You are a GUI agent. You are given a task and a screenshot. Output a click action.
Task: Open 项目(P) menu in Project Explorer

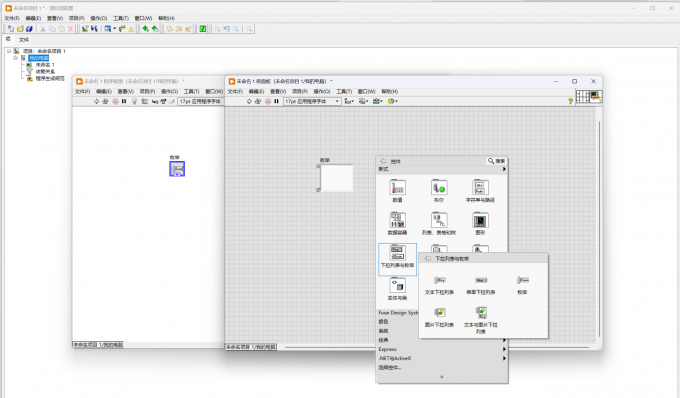click(x=77, y=18)
